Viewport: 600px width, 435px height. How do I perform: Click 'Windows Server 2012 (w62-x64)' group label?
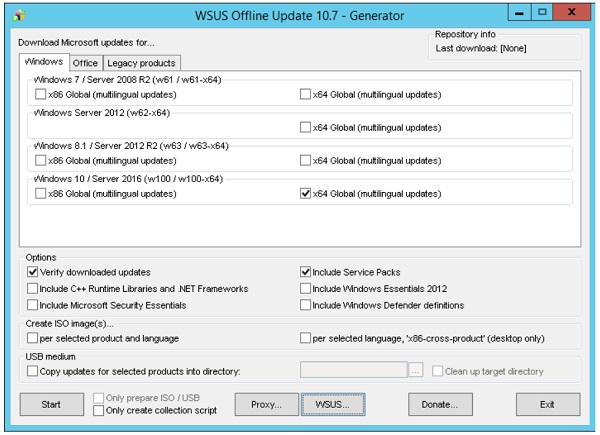coord(102,113)
